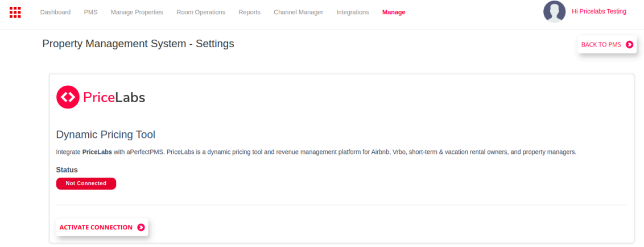
Task: Click the Back to PMS button
Action: point(607,44)
